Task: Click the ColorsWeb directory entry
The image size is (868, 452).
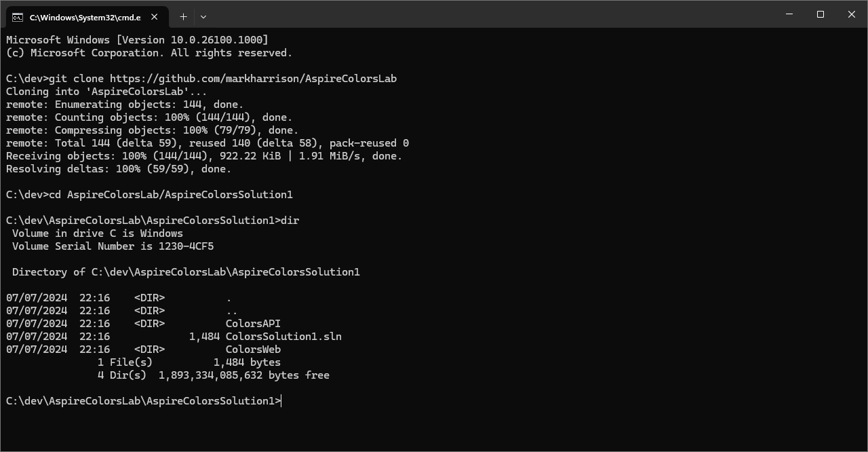Action: pos(253,350)
